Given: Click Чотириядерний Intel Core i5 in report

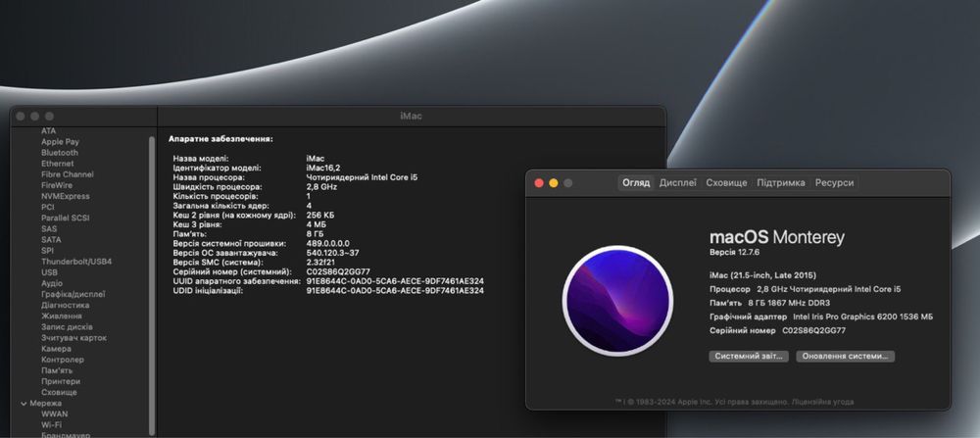Looking at the screenshot, I should [362, 177].
